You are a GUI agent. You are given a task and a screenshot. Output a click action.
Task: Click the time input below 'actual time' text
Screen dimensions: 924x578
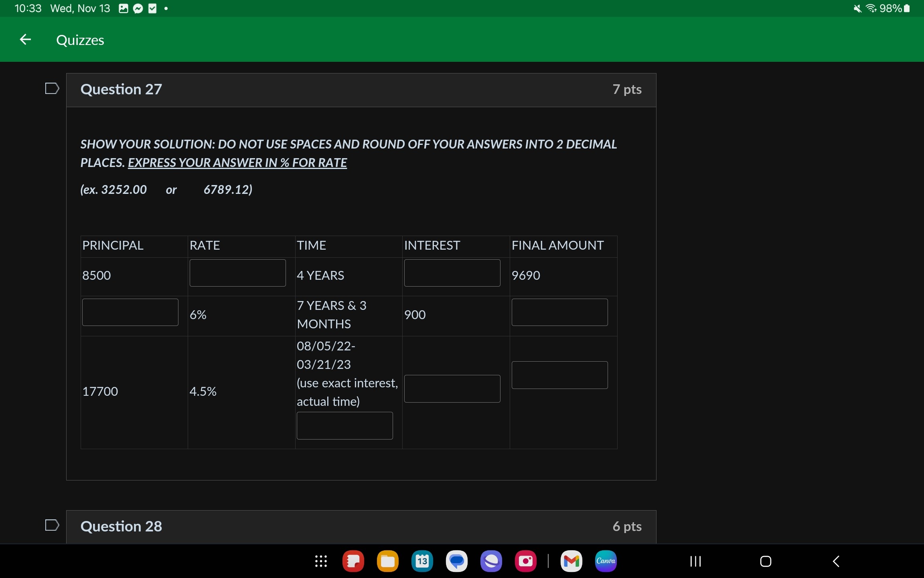(x=344, y=425)
